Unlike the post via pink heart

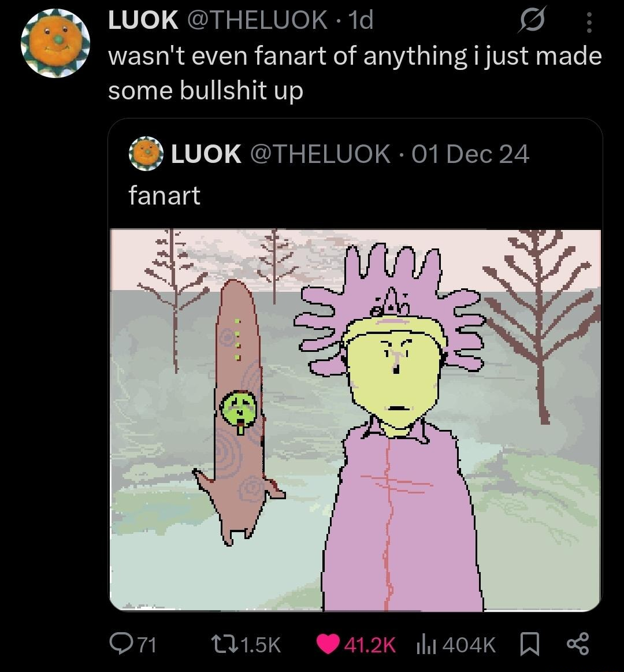point(329,644)
